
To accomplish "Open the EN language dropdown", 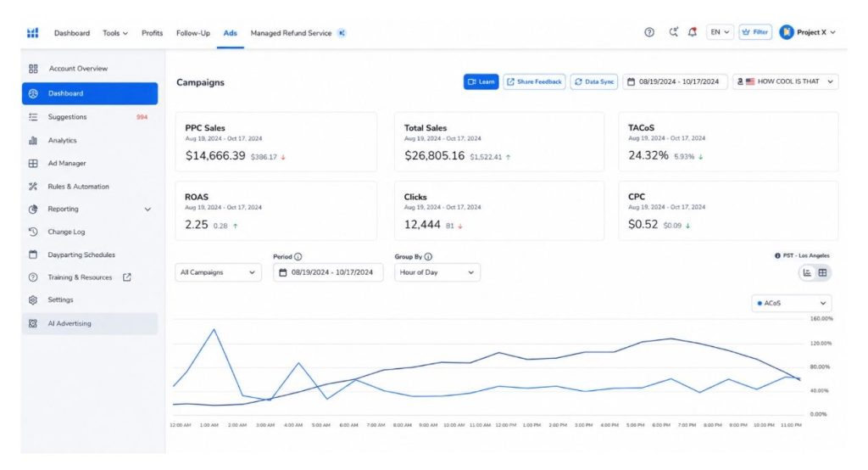I will (x=720, y=32).
